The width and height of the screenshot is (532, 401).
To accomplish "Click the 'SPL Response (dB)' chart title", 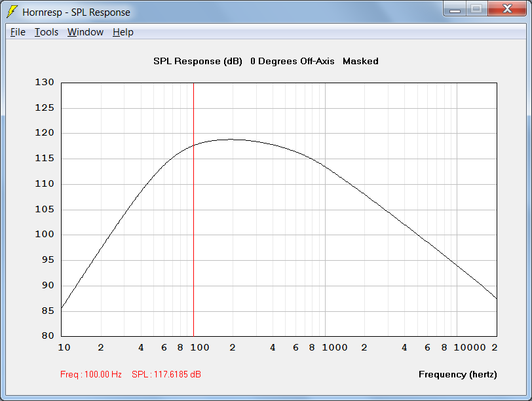I will point(198,62).
